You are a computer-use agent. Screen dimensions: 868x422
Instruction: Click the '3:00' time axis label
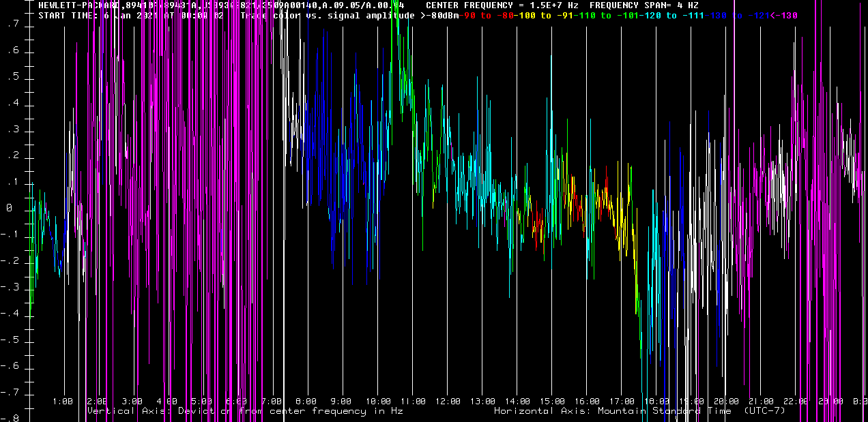point(132,402)
